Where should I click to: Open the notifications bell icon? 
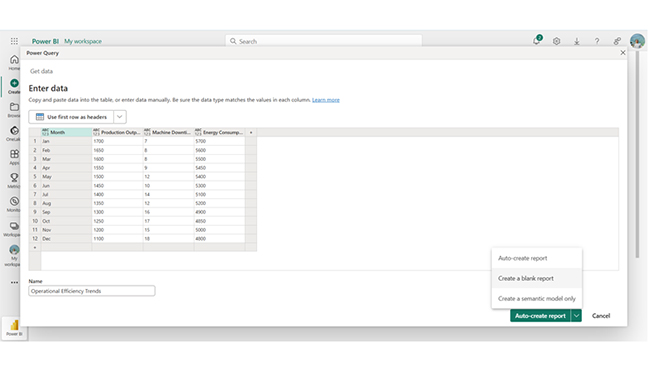tap(536, 41)
